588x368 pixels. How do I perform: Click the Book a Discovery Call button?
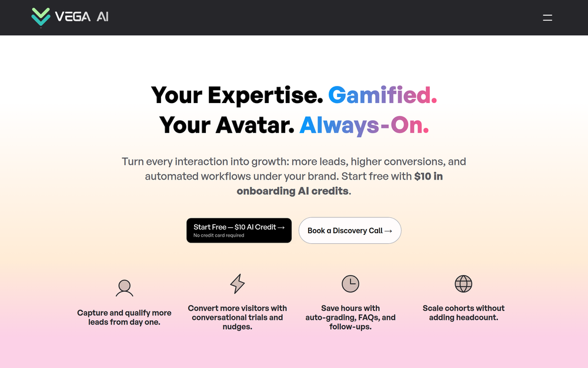[x=350, y=230]
